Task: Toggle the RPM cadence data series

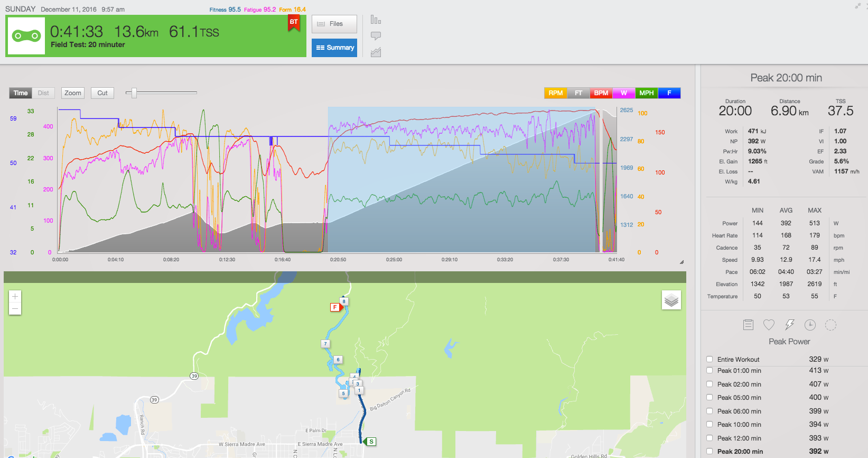Action: [x=555, y=93]
